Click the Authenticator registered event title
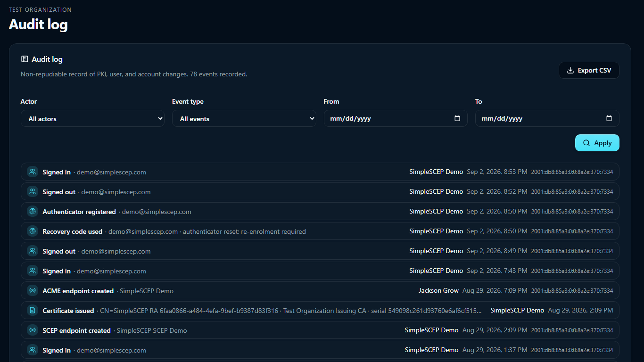Viewport: 644px width, 362px height. 79,212
